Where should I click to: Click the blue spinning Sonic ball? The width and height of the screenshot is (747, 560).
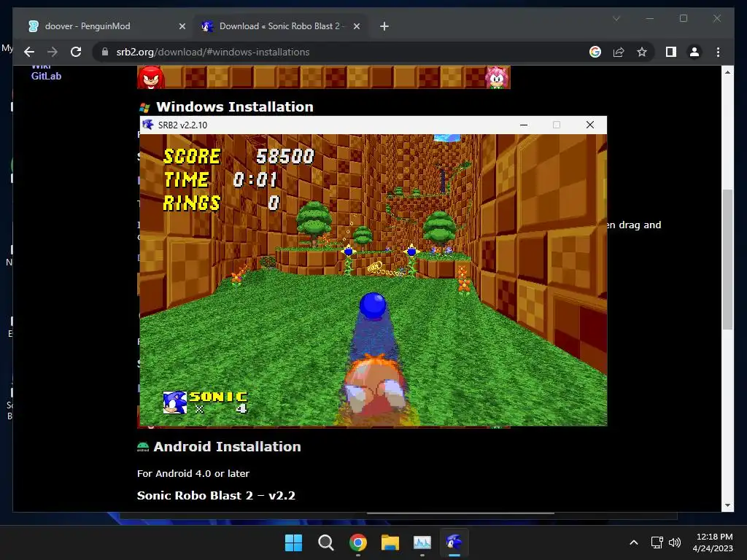(373, 306)
